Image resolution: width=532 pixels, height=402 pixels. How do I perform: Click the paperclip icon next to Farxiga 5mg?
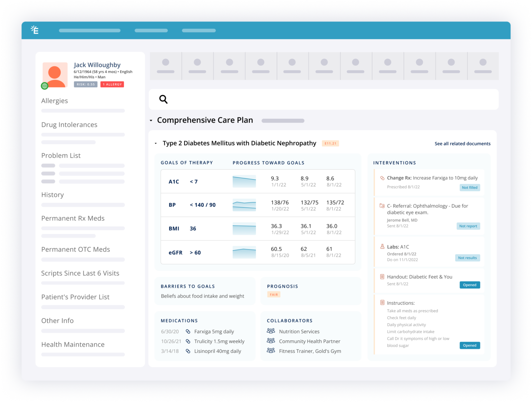[188, 331]
